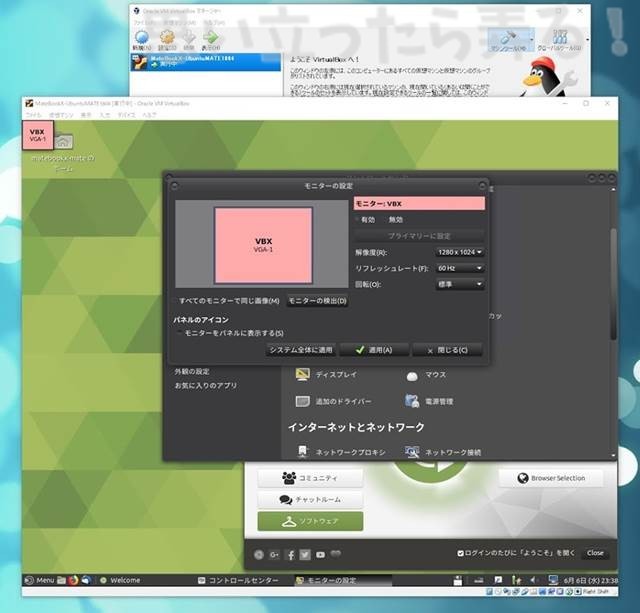Click Browser Selection button in Welcome window
The height and width of the screenshot is (613, 640).
point(551,478)
